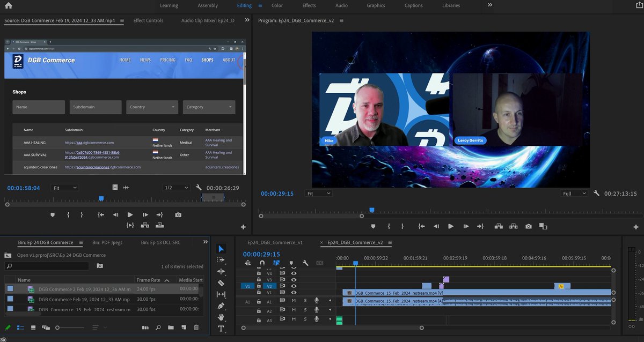
Task: Open Effect Controls tab
Action: coord(148,20)
